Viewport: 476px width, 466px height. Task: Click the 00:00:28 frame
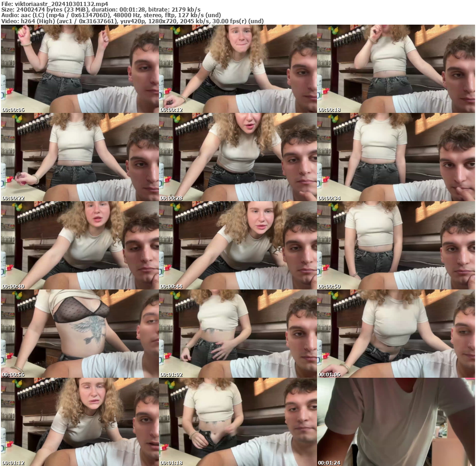(238, 157)
